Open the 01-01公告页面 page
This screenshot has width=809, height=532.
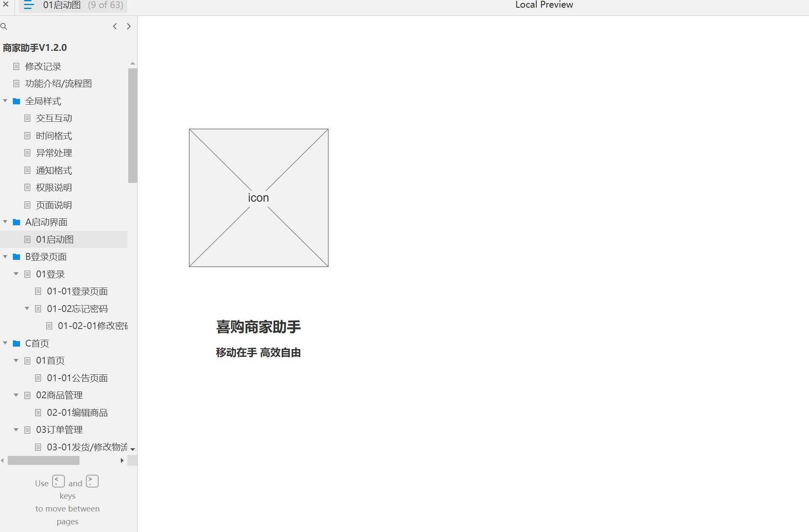(77, 378)
